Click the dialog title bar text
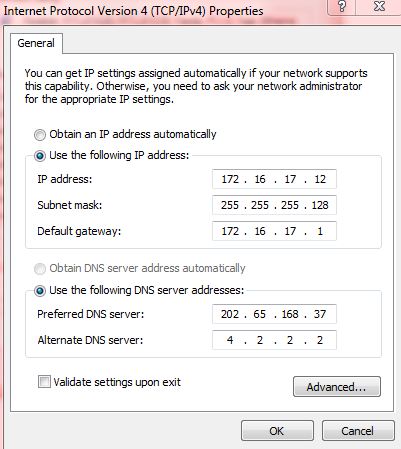 pos(133,11)
